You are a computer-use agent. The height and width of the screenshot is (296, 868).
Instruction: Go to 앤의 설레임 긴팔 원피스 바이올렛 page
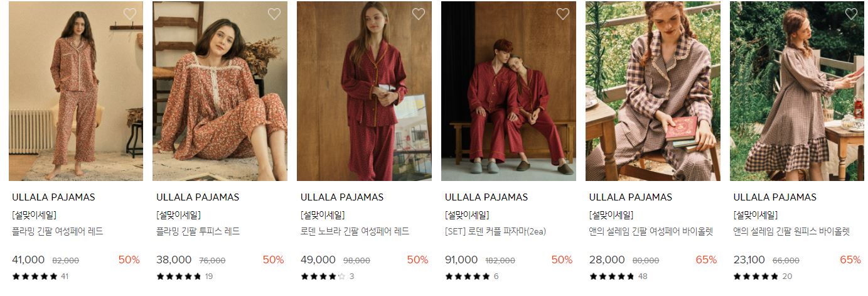coord(791,231)
